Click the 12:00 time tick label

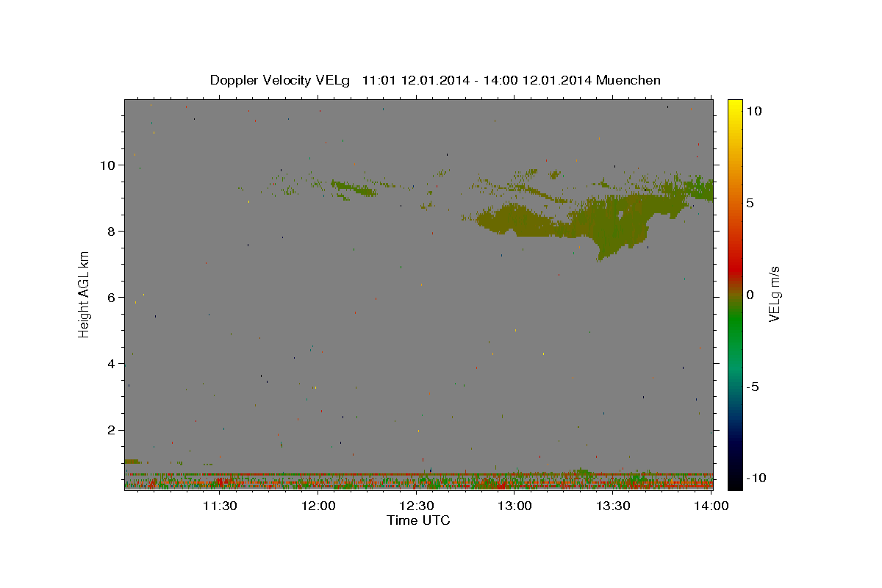click(x=318, y=506)
